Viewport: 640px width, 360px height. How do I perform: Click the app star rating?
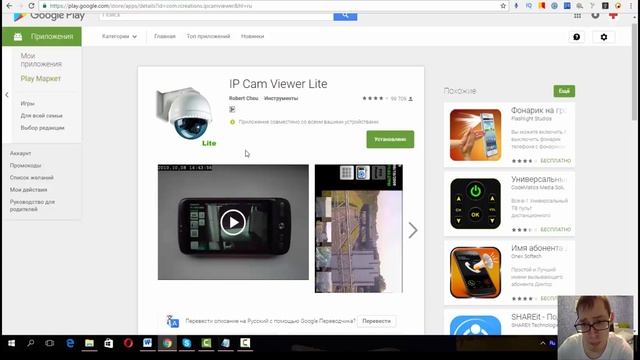(375, 98)
